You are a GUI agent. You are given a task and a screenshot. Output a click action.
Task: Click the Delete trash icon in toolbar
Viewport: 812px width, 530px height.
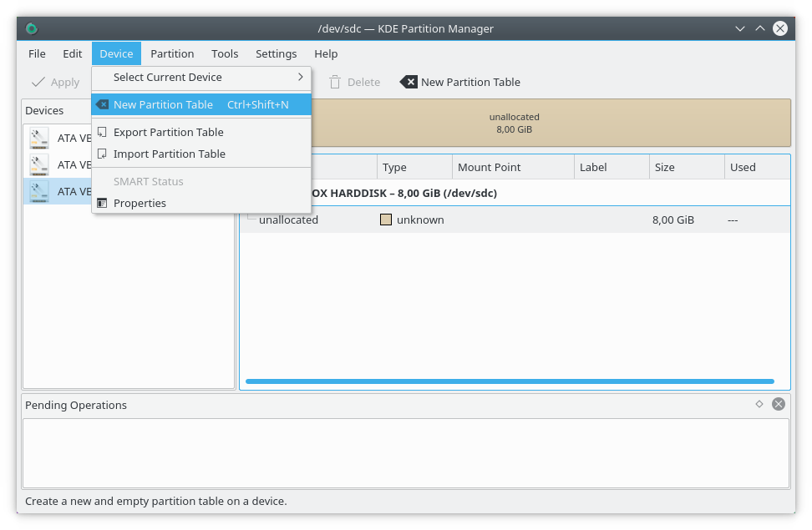[335, 82]
